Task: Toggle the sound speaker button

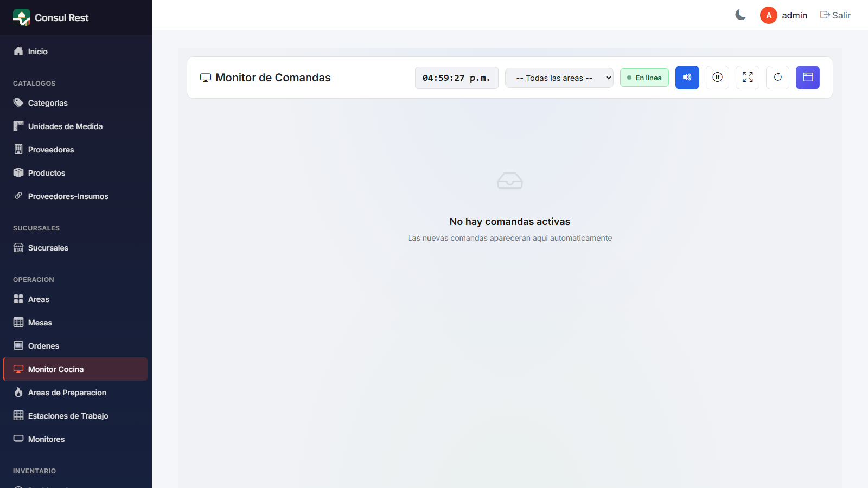Action: [687, 78]
